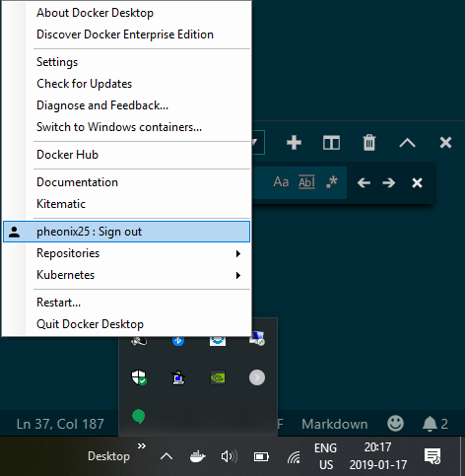The width and height of the screenshot is (465, 476).
Task: Maximize panel with the up chevron
Action: point(407,143)
